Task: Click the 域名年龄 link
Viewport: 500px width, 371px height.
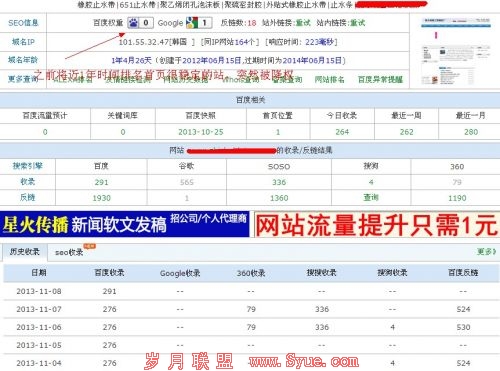Action: (23, 60)
